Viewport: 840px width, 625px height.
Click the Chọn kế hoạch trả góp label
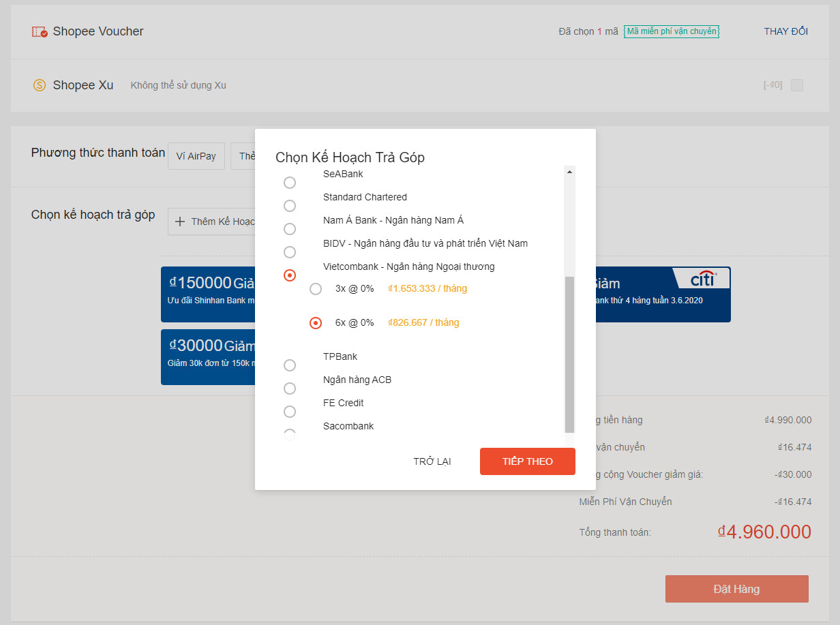(x=93, y=215)
